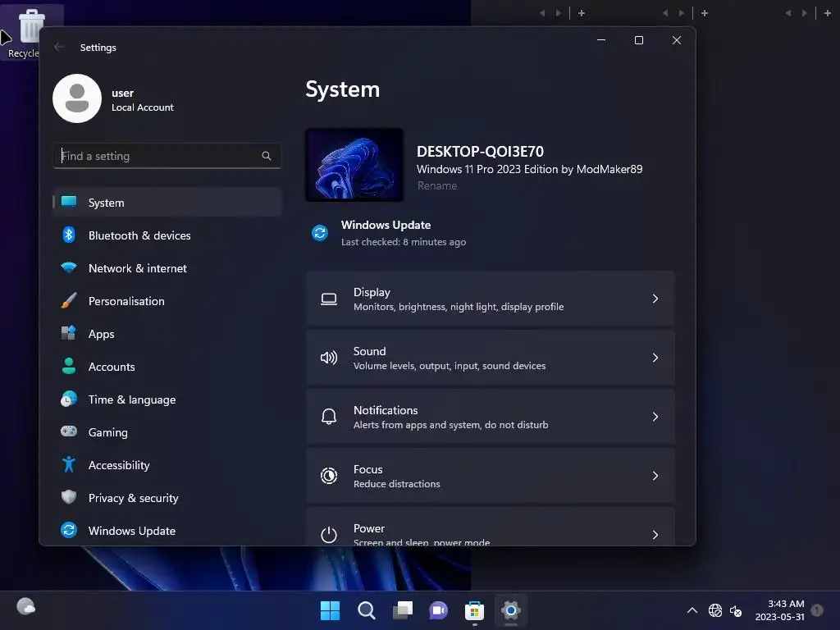Open Task View on the taskbar
Screen dimensions: 840x630
coord(403,610)
